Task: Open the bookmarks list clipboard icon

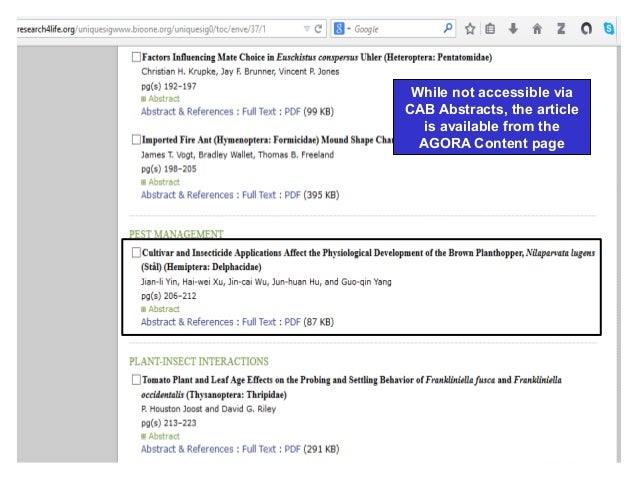Action: click(x=490, y=28)
